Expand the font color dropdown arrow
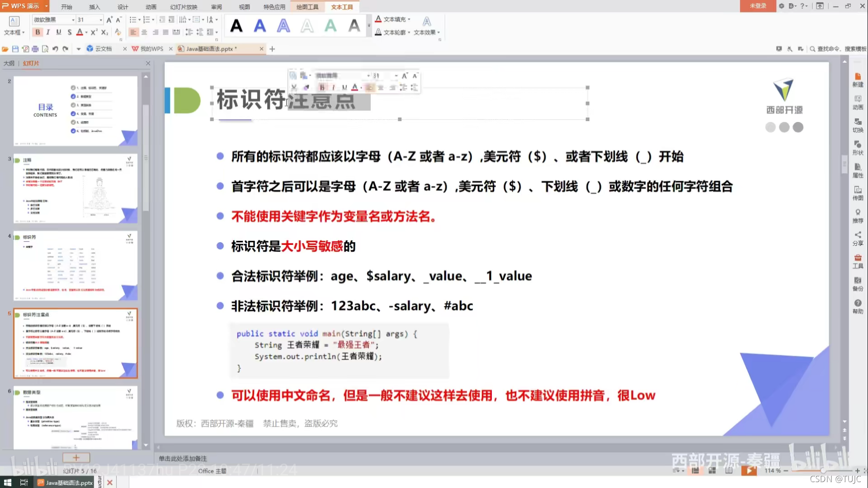The image size is (868, 488). pos(86,33)
